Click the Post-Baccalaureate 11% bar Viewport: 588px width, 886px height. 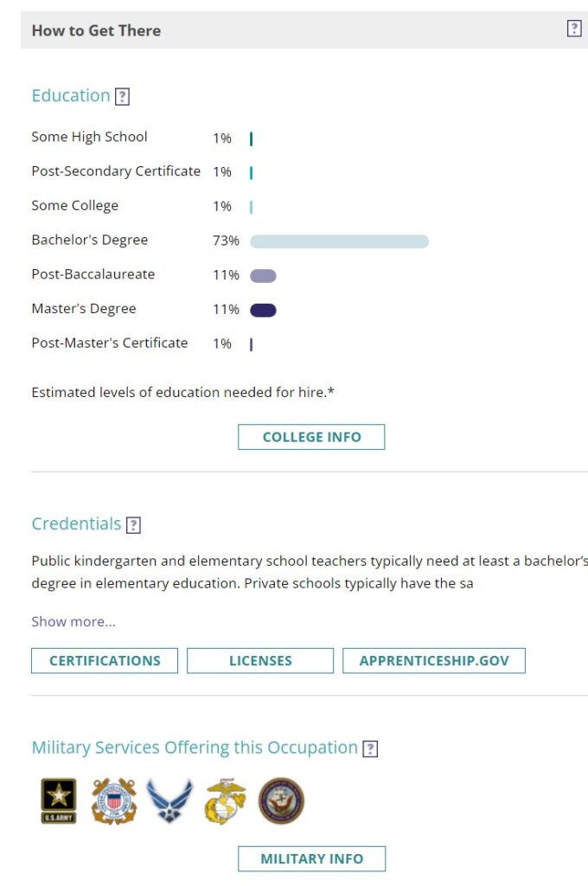(x=263, y=276)
